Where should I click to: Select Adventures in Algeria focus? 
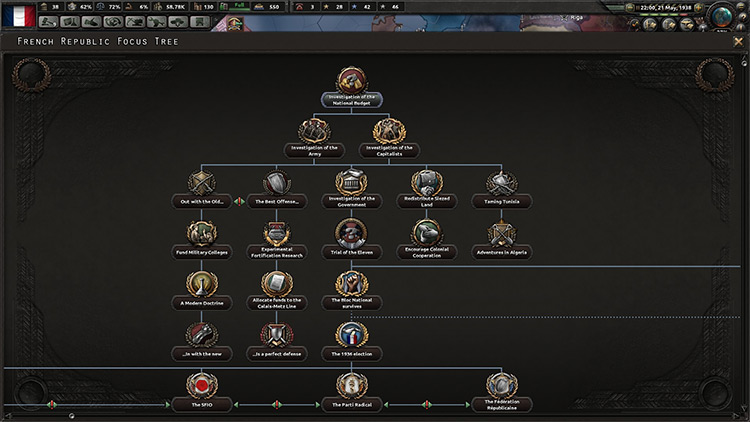pos(502,239)
